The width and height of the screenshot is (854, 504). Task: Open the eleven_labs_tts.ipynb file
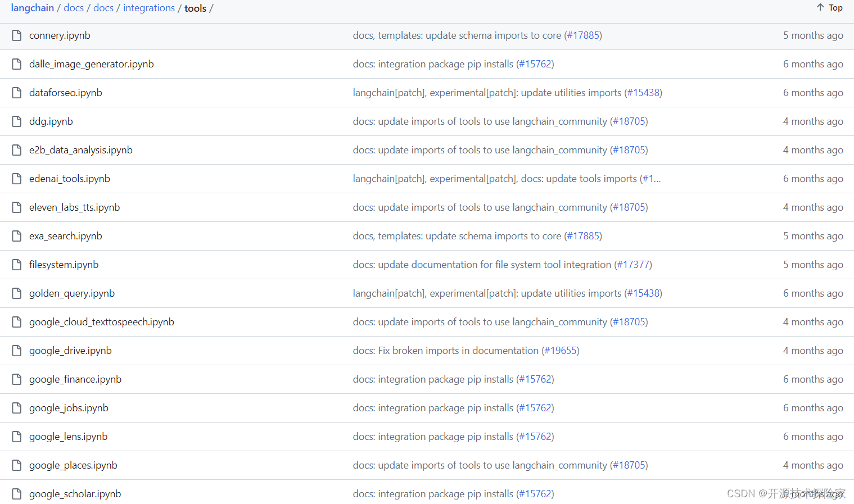74,207
